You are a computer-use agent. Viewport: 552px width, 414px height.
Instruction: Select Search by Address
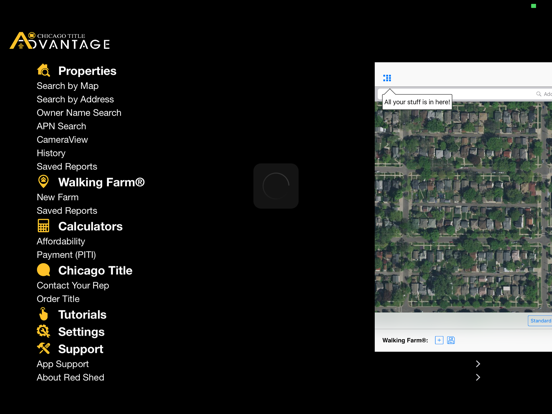pyautogui.click(x=75, y=99)
